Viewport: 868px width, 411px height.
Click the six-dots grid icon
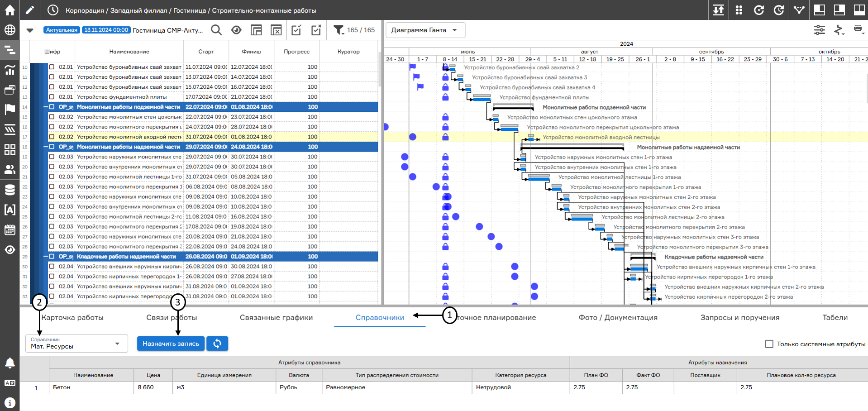point(739,10)
